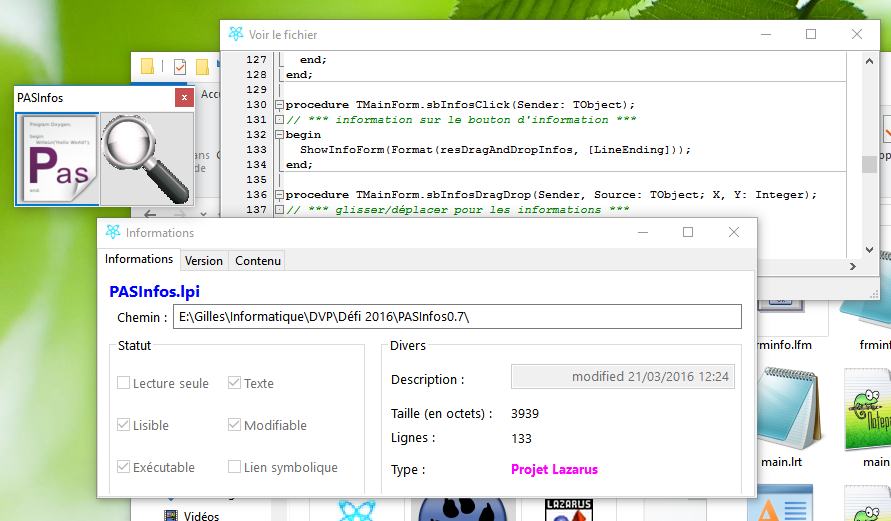Close the PASInfos window with red X
Screen dimensions: 891x521
[183, 97]
